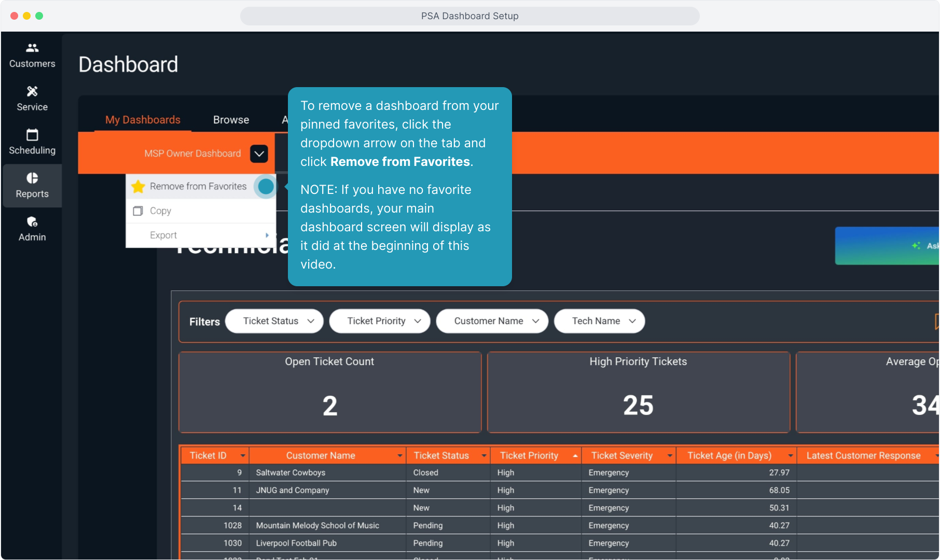The height and width of the screenshot is (560, 940).
Task: Sort by Ticket Priority column header
Action: coord(529,455)
